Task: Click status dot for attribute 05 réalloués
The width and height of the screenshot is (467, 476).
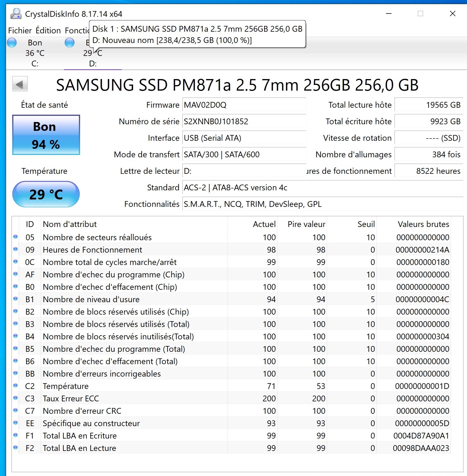Action: [x=15, y=237]
